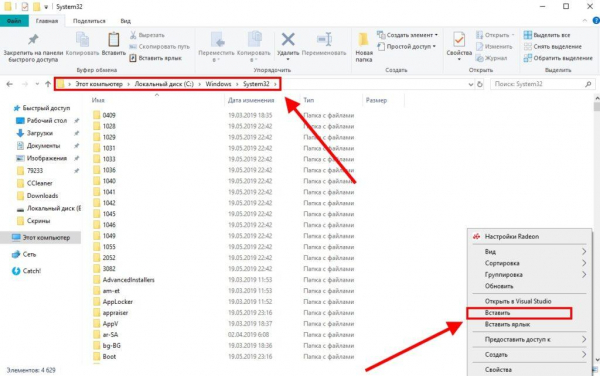This screenshot has width=600, height=376.
Task: Click Снять выделение
Action: 553,47
